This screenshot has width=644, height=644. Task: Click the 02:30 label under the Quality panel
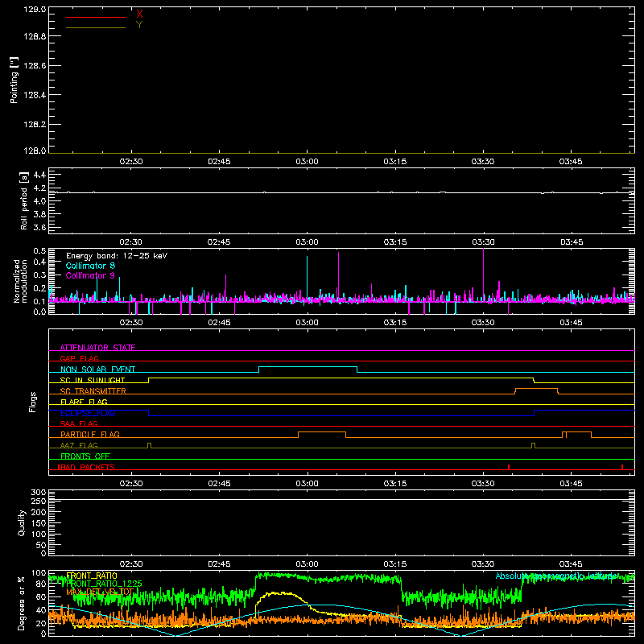click(131, 564)
